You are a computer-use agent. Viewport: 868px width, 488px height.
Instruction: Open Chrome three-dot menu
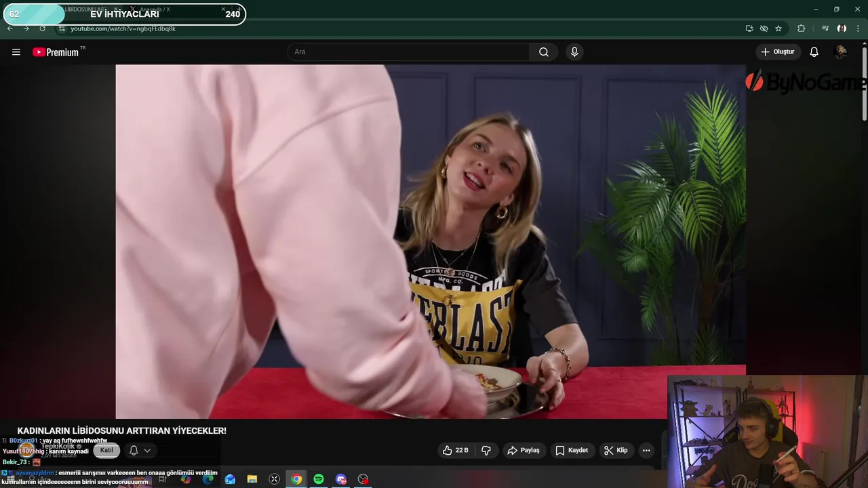tap(859, 28)
